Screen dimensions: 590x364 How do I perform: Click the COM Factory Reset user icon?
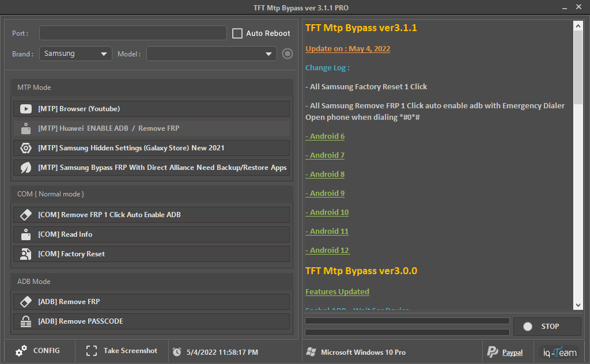coord(25,254)
